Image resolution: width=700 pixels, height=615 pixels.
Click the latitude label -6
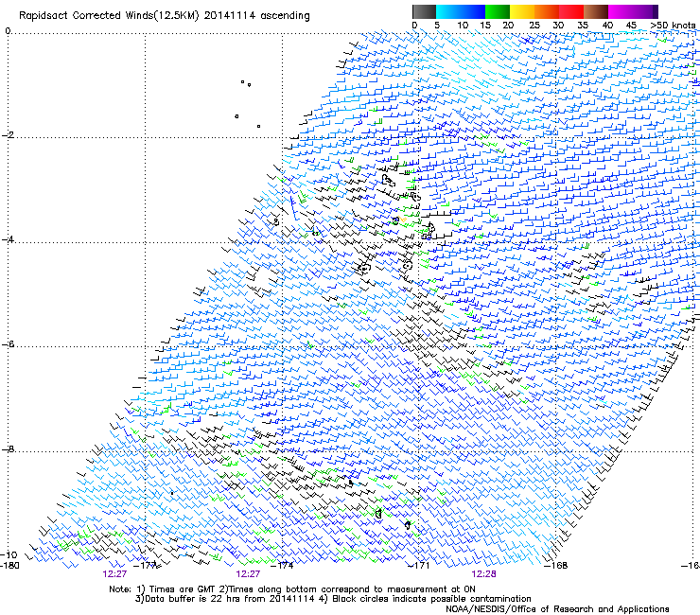[8, 344]
